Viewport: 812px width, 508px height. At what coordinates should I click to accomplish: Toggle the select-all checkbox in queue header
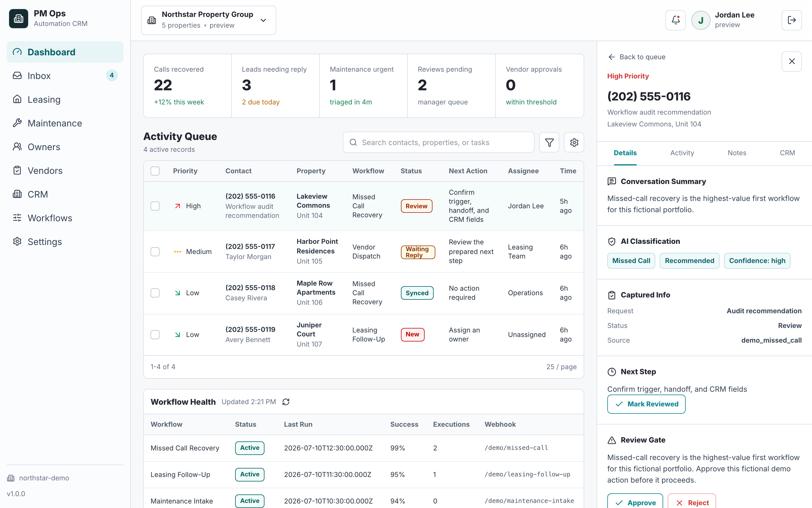155,171
